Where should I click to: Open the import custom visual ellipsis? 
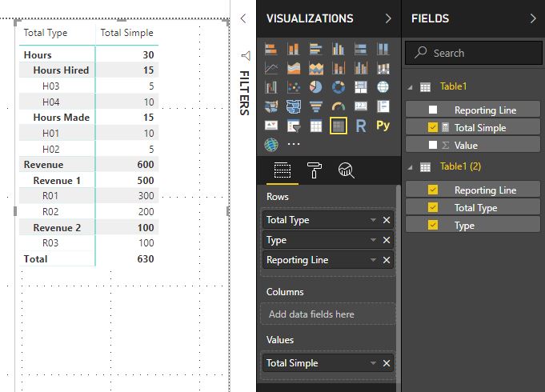coord(294,144)
